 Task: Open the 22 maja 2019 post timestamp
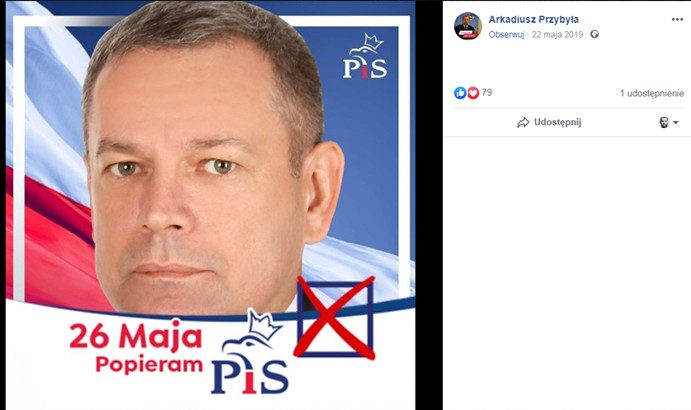(557, 34)
